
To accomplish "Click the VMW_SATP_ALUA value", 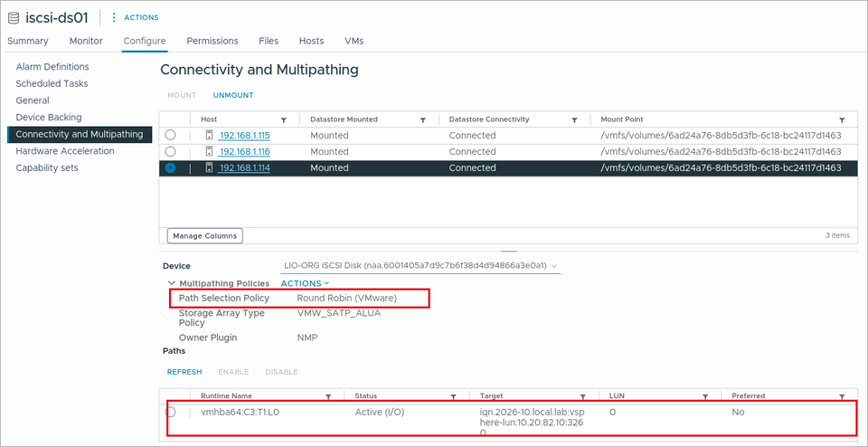I will pyautogui.click(x=339, y=313).
